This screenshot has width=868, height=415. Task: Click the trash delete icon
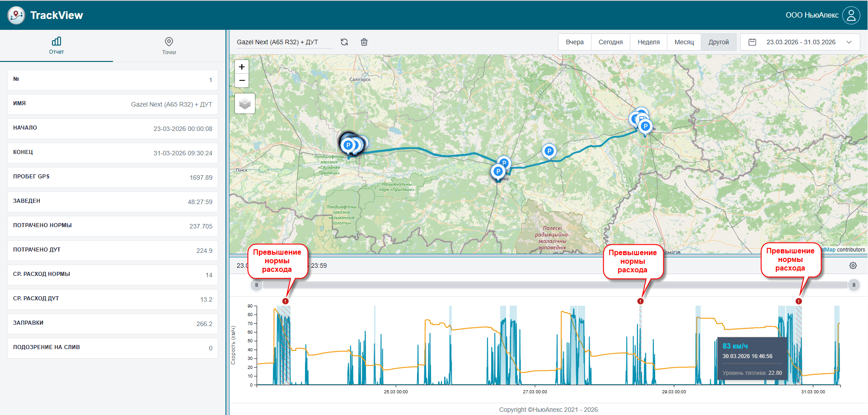coord(364,42)
